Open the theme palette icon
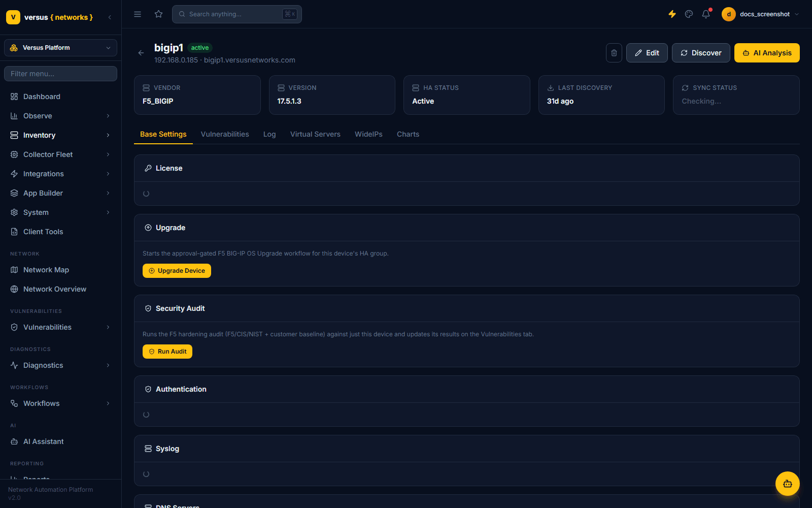Image resolution: width=812 pixels, height=508 pixels. click(689, 14)
